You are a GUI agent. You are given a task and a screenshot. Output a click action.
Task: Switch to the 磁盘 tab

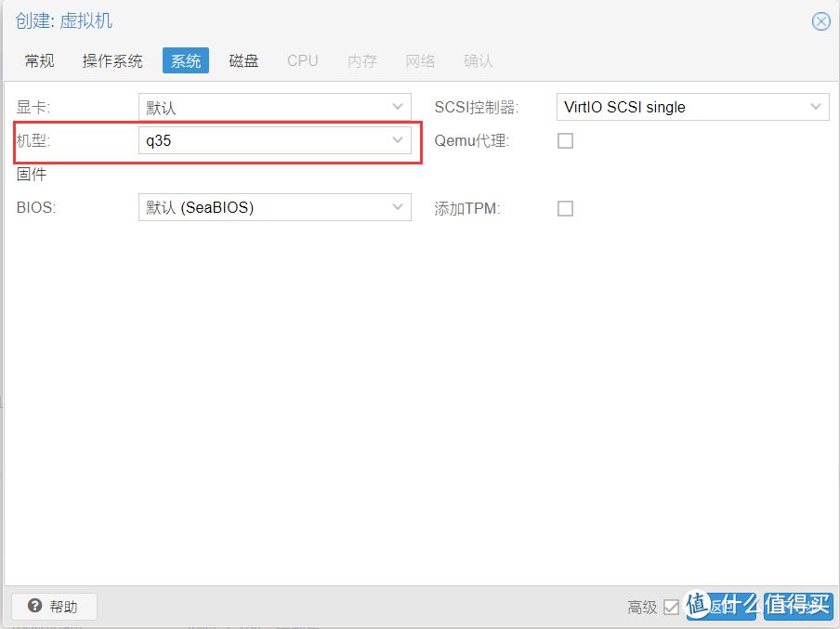click(243, 60)
